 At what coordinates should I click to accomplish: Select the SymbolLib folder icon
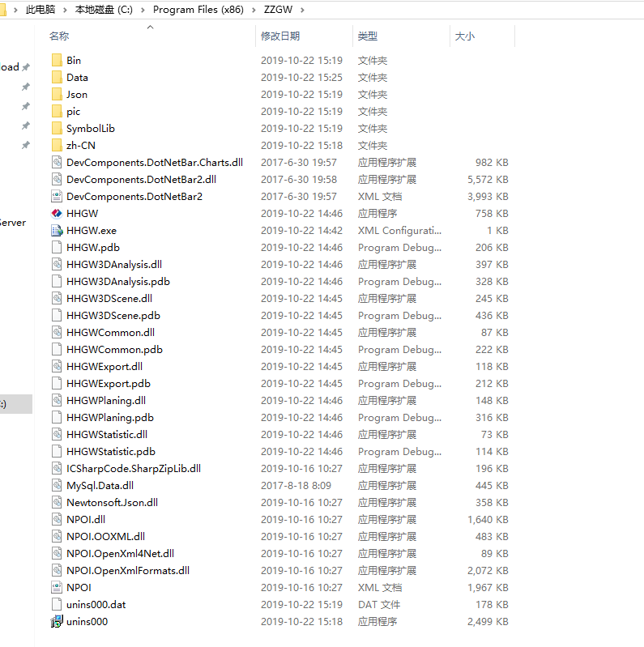pyautogui.click(x=57, y=128)
